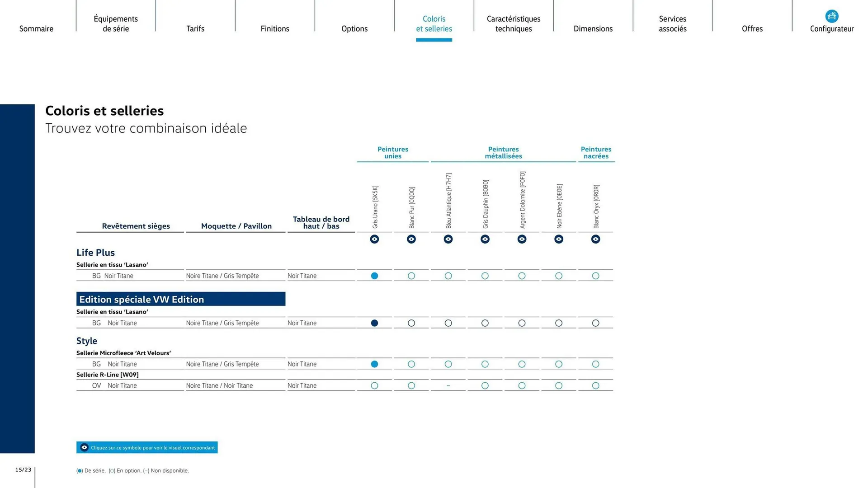
Task: Click the Edition spéciale VW Edition header
Action: click(181, 299)
